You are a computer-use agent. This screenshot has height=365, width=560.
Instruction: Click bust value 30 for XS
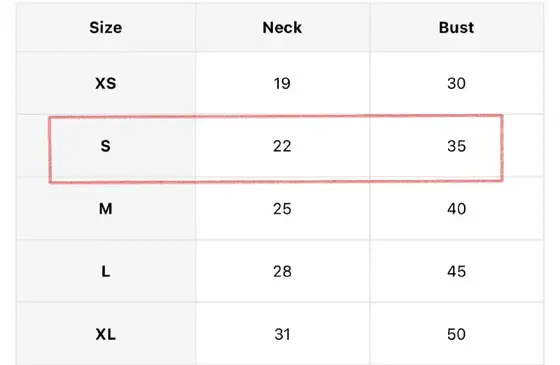click(x=456, y=83)
